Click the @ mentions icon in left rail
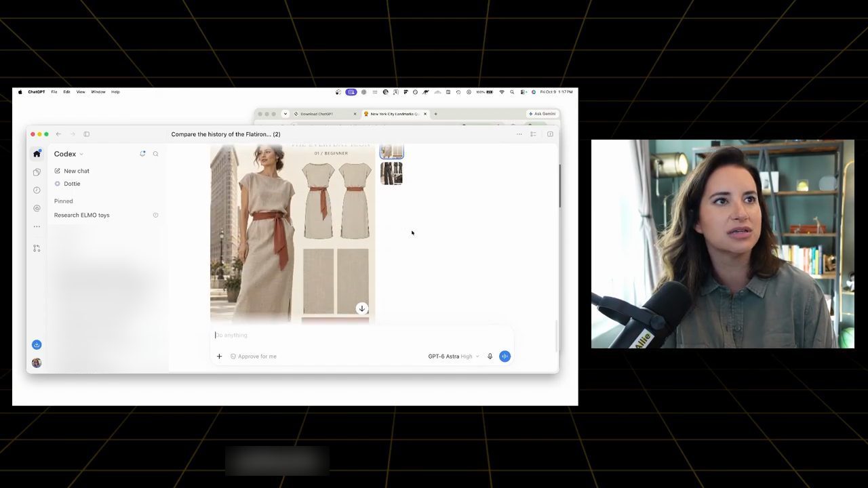Screen dimensions: 868x488 (37, 209)
